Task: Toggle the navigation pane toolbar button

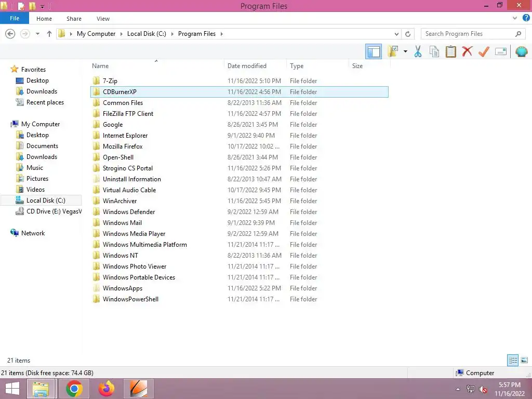Action: click(x=374, y=51)
